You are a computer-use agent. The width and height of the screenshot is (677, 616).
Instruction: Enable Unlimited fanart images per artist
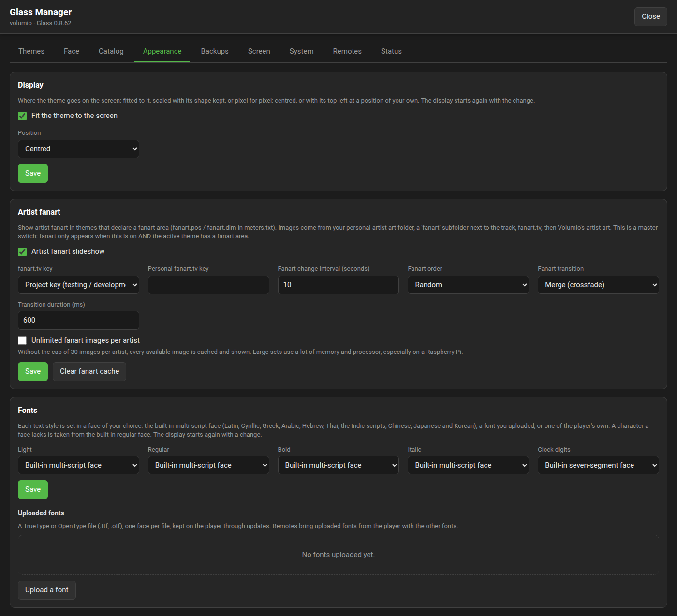tap(22, 340)
